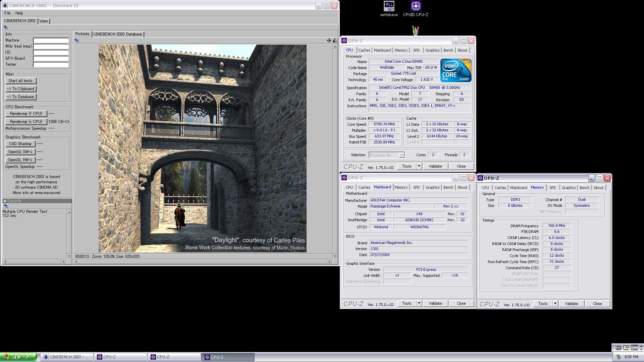Click left panel horizontal scrollbar left arrow
This screenshot has height=362, width=644.
pyautogui.click(x=5, y=261)
